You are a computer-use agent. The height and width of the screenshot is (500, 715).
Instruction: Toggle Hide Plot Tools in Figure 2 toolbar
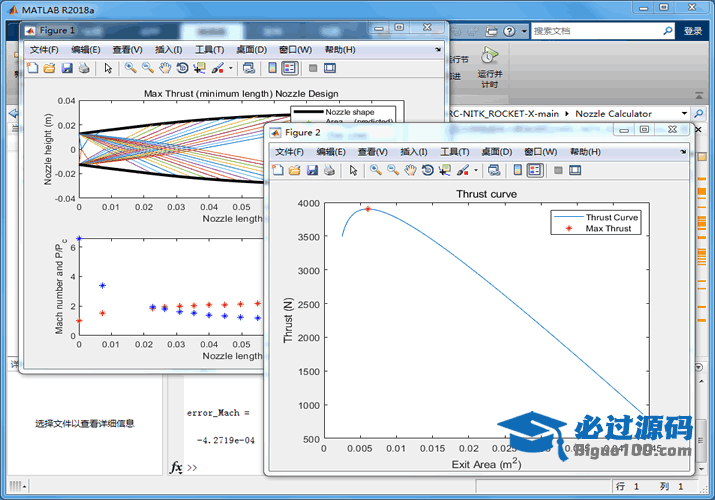click(558, 170)
